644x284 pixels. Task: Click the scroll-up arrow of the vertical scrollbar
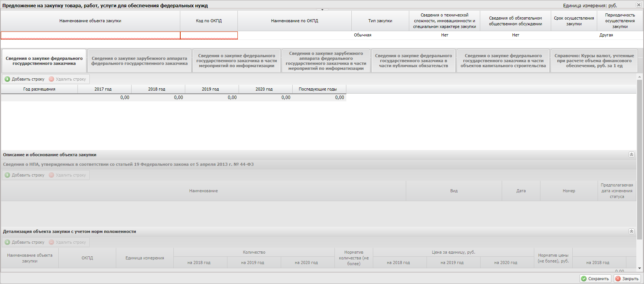639,77
